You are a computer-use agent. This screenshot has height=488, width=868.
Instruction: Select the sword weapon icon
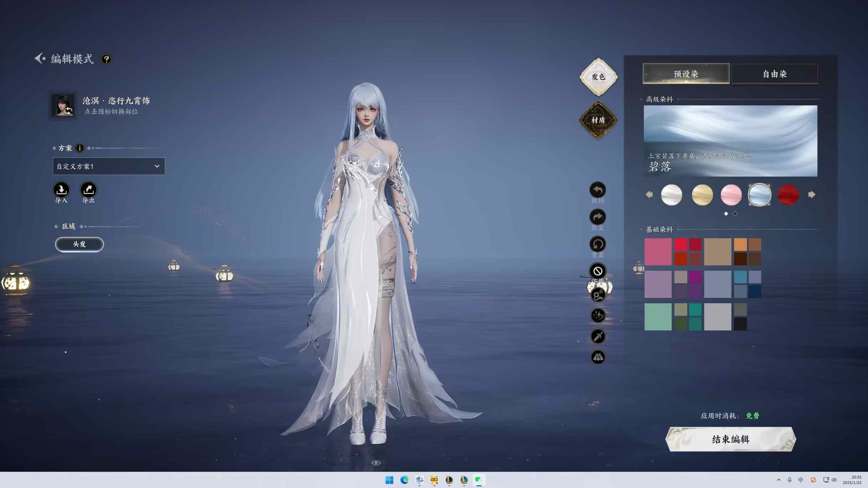click(598, 336)
